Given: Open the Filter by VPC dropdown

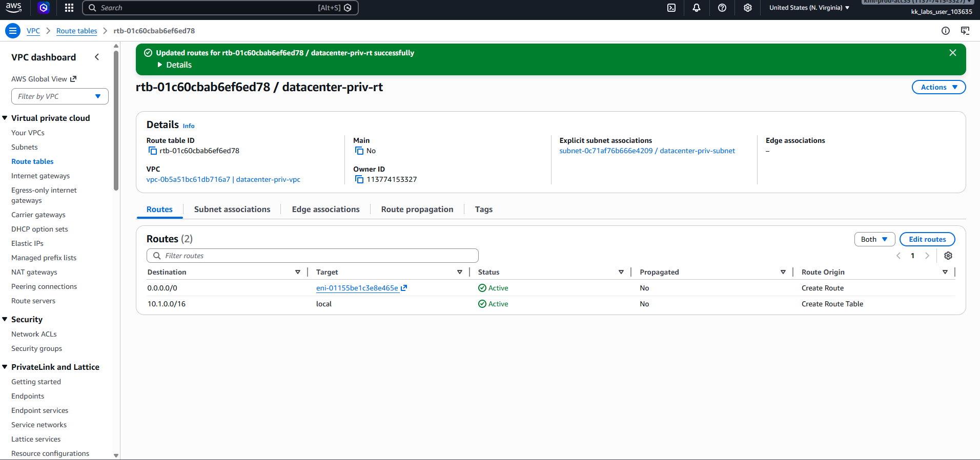Looking at the screenshot, I should [59, 96].
